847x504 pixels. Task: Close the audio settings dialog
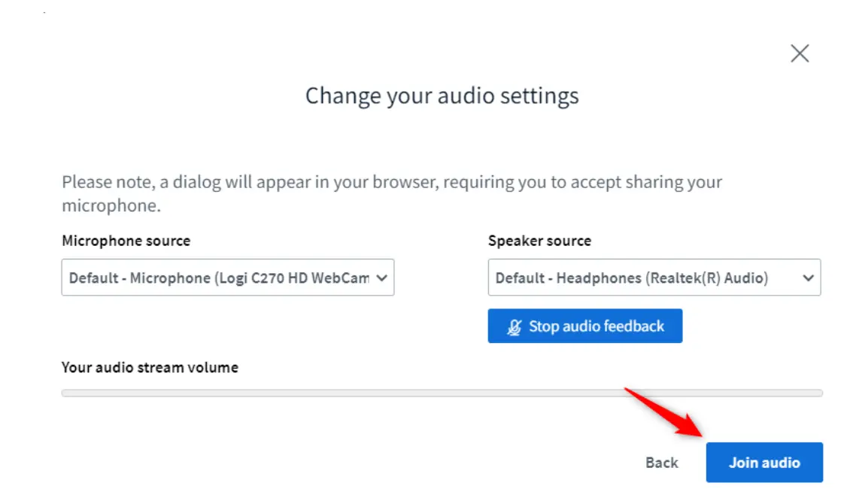pos(800,53)
